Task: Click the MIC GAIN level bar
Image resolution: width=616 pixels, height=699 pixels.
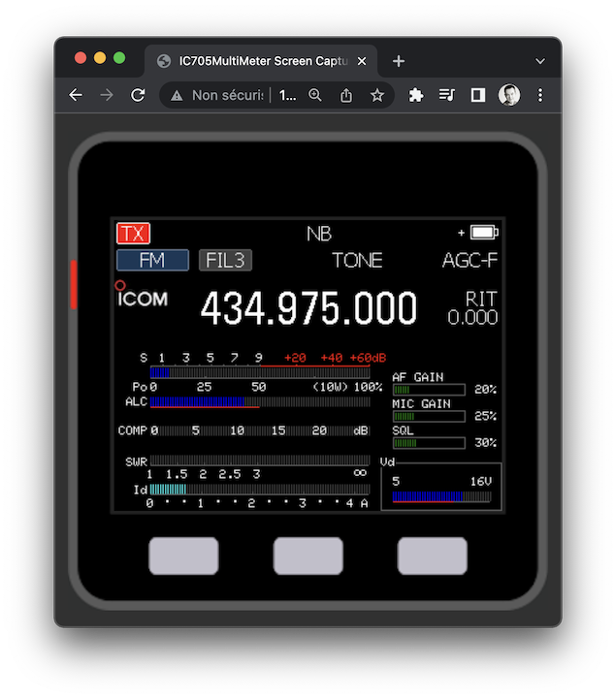Action: click(x=429, y=416)
